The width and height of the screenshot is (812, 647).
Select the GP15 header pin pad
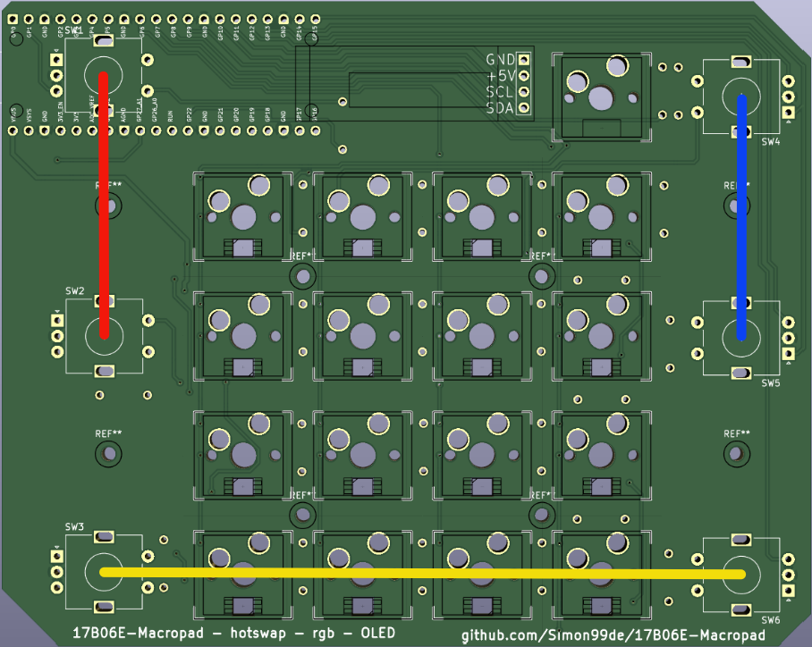coord(315,18)
